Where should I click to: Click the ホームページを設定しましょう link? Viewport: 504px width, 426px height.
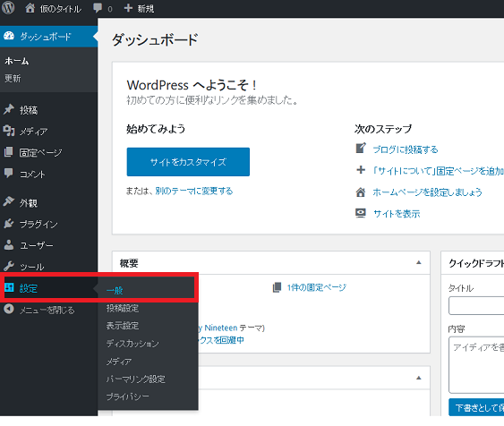[x=427, y=192]
